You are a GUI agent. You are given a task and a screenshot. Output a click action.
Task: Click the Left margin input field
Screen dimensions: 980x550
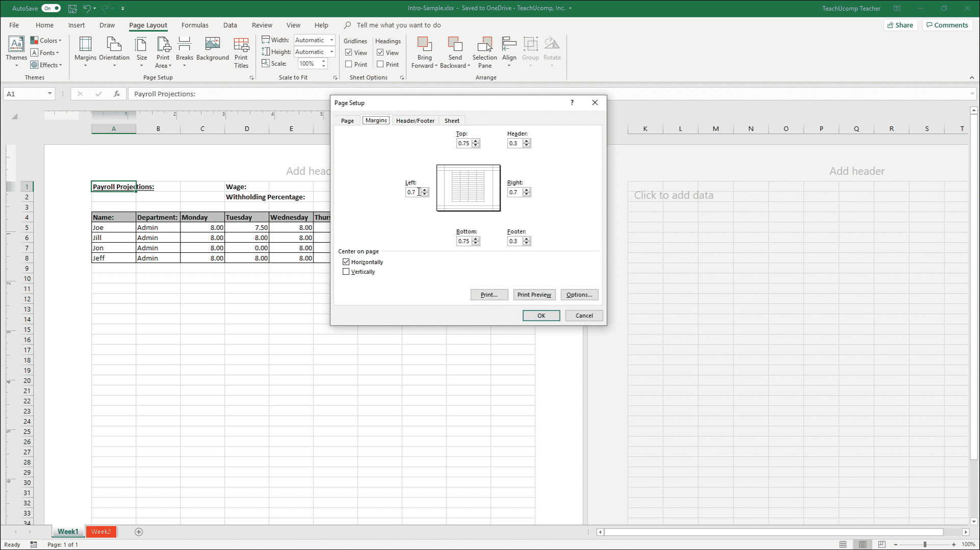(412, 192)
